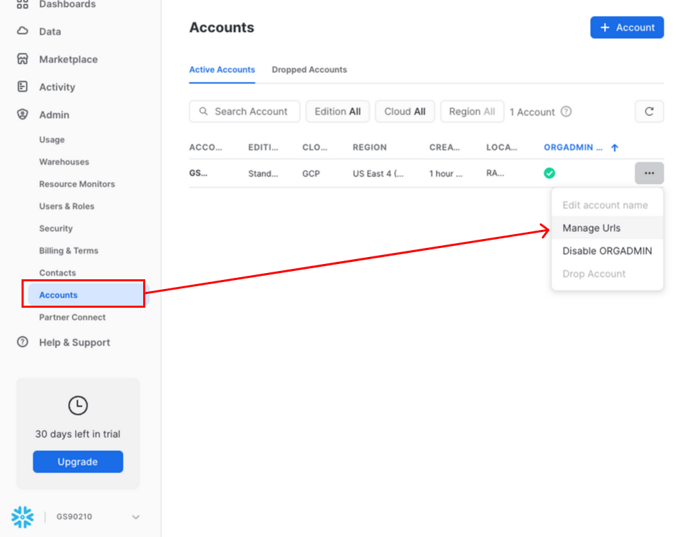The image size is (688, 537).
Task: Open Security admin page
Action: click(x=56, y=229)
